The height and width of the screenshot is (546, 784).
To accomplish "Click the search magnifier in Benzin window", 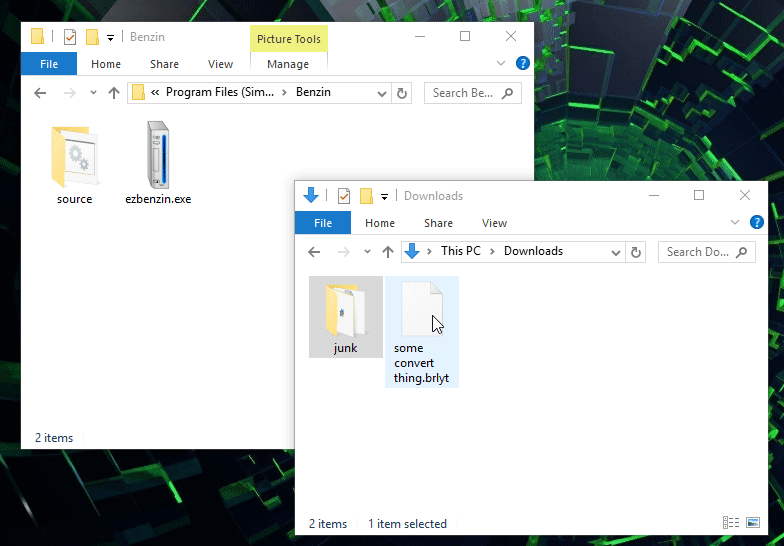I will pyautogui.click(x=508, y=93).
